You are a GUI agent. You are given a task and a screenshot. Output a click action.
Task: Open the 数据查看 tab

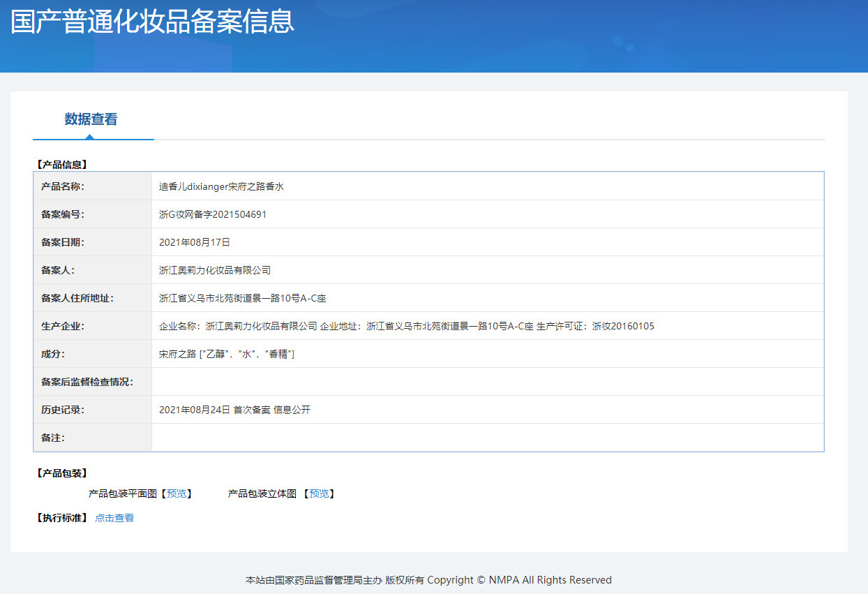(x=91, y=119)
